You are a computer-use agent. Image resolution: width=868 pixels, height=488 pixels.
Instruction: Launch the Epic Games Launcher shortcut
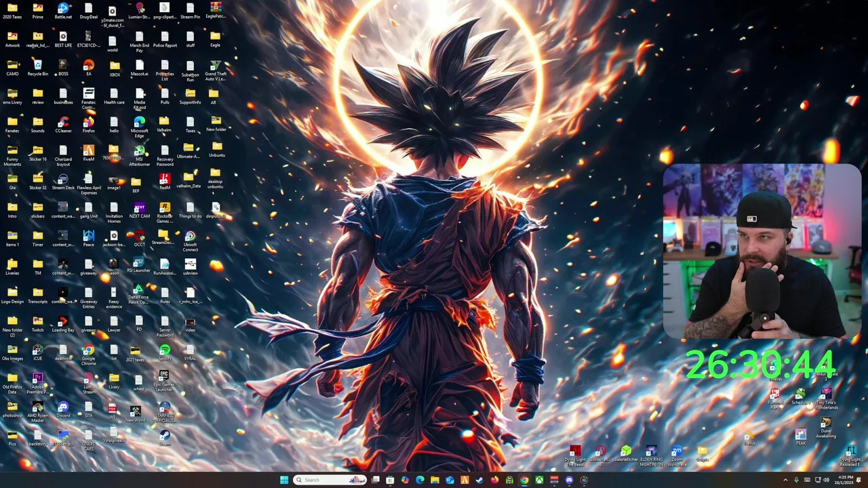(x=164, y=381)
